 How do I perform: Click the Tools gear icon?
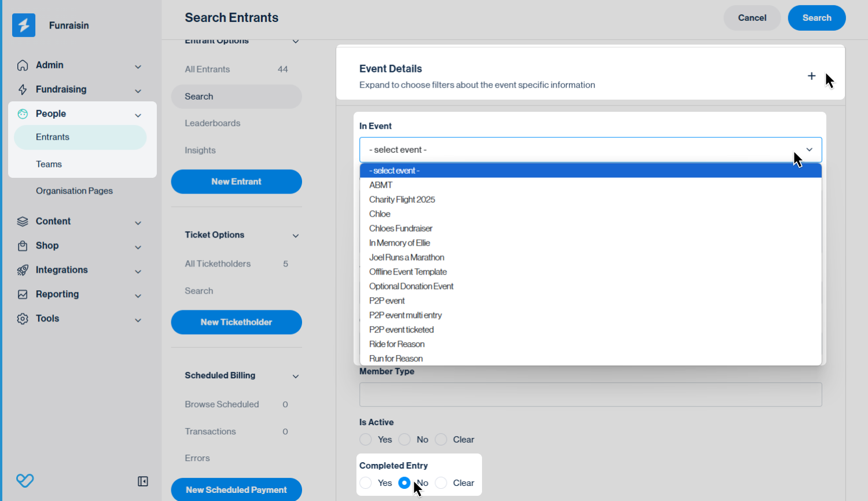[23, 319]
